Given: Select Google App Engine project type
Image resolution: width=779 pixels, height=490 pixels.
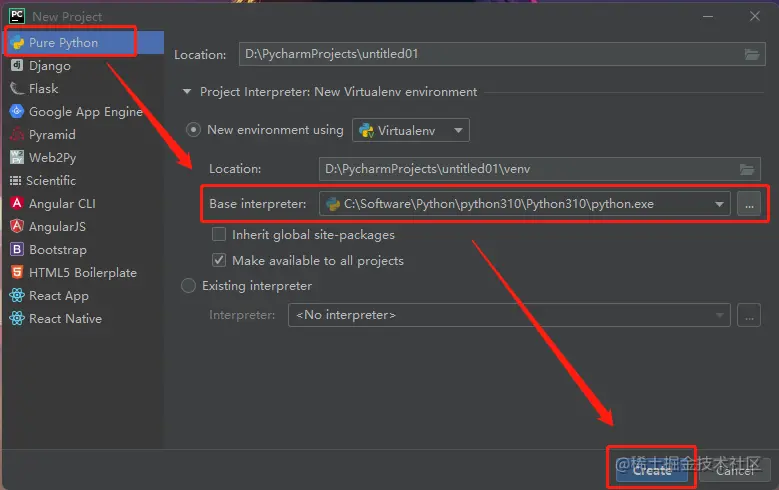Looking at the screenshot, I should coord(84,111).
